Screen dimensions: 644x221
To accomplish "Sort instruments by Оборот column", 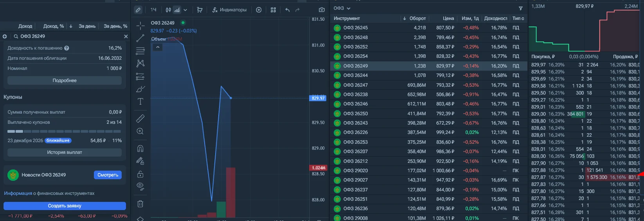I will [x=417, y=18].
